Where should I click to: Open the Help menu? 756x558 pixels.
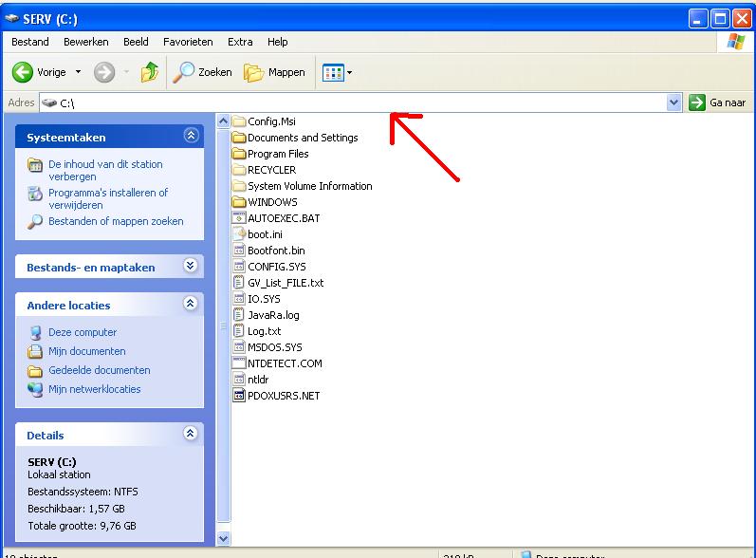(x=278, y=42)
